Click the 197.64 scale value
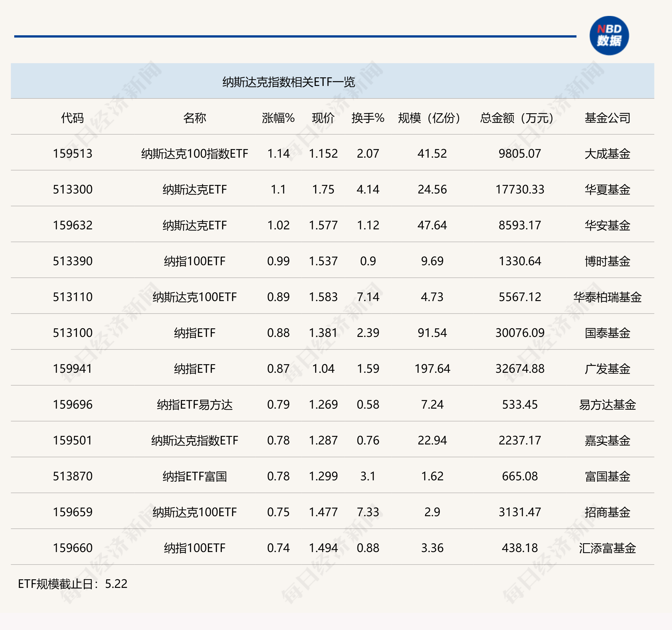Image resolution: width=672 pixels, height=630 pixels. [432, 368]
